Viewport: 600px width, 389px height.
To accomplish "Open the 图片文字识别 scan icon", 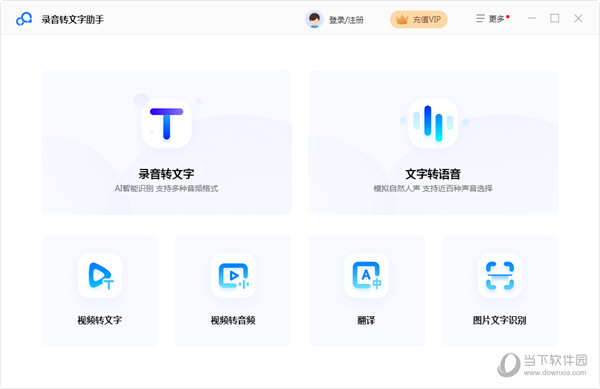I will point(500,275).
